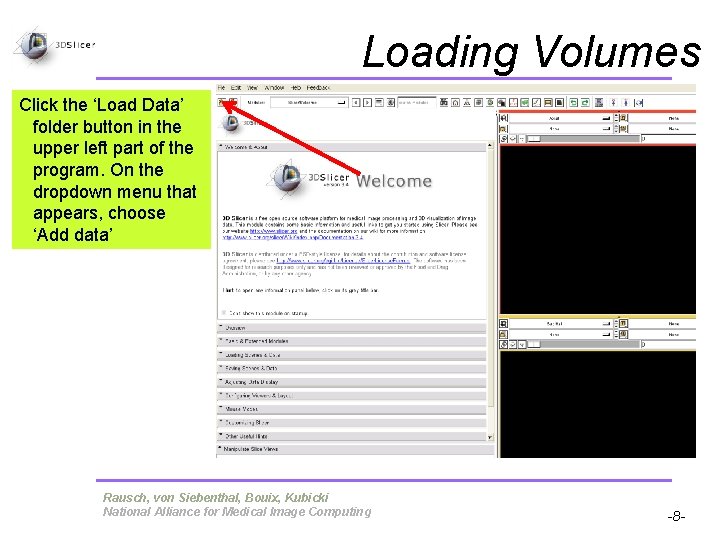Click the first module shortcut icon after search

pos(444,102)
